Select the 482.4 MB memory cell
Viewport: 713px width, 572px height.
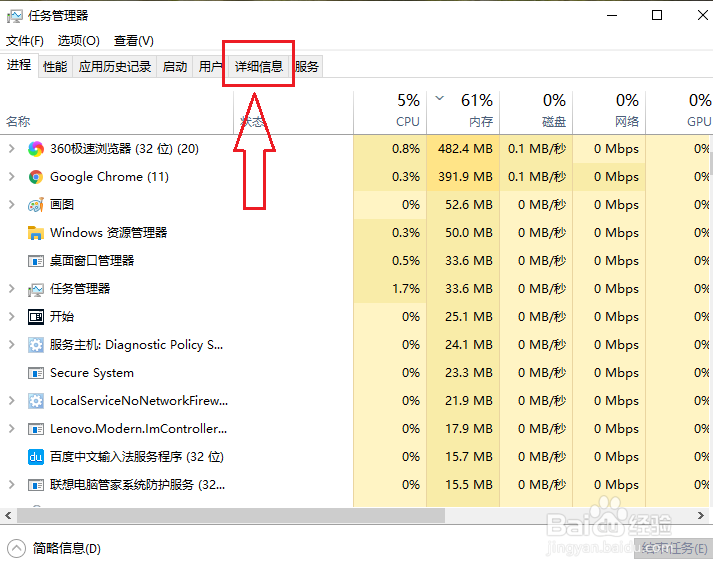pyautogui.click(x=463, y=149)
